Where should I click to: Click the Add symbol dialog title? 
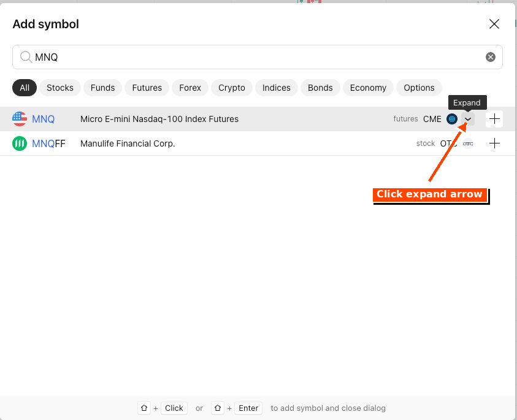[45, 24]
